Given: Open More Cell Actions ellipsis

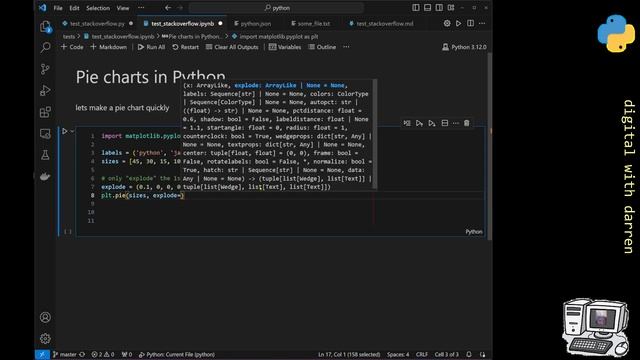Looking at the screenshot, I should 456,123.
